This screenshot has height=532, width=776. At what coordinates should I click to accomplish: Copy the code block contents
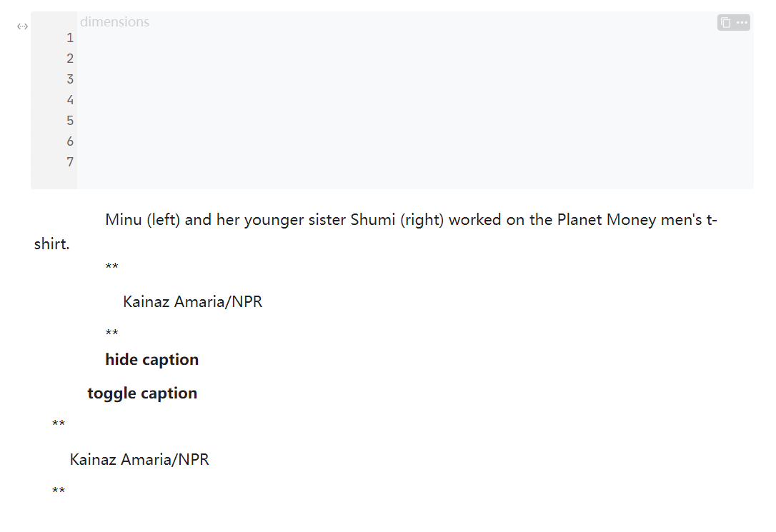pyautogui.click(x=725, y=23)
